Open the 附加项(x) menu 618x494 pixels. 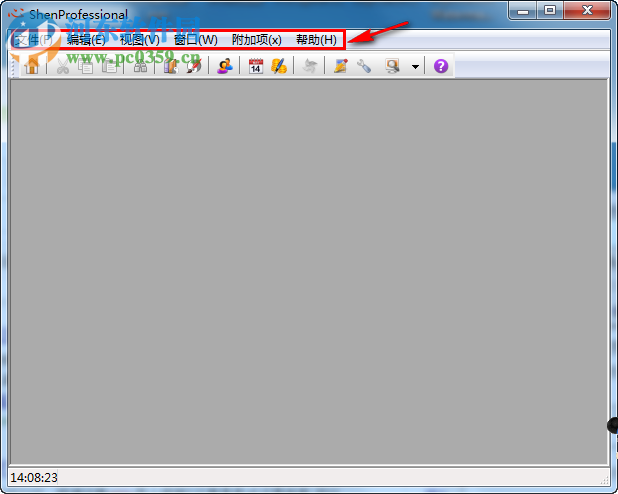pyautogui.click(x=257, y=40)
